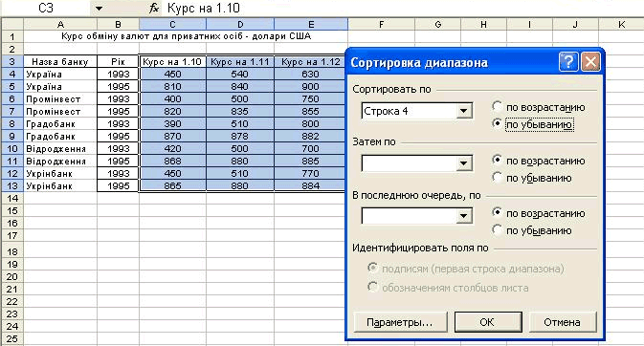Click header cell 'Назва банку'
Image resolution: width=644 pixels, height=346 pixels.
pos(60,61)
